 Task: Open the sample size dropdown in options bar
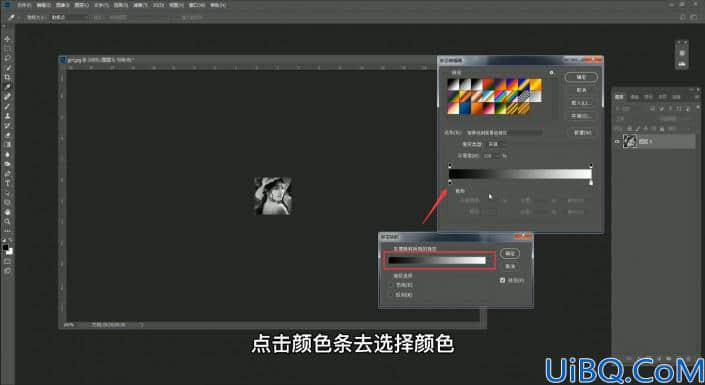point(69,18)
